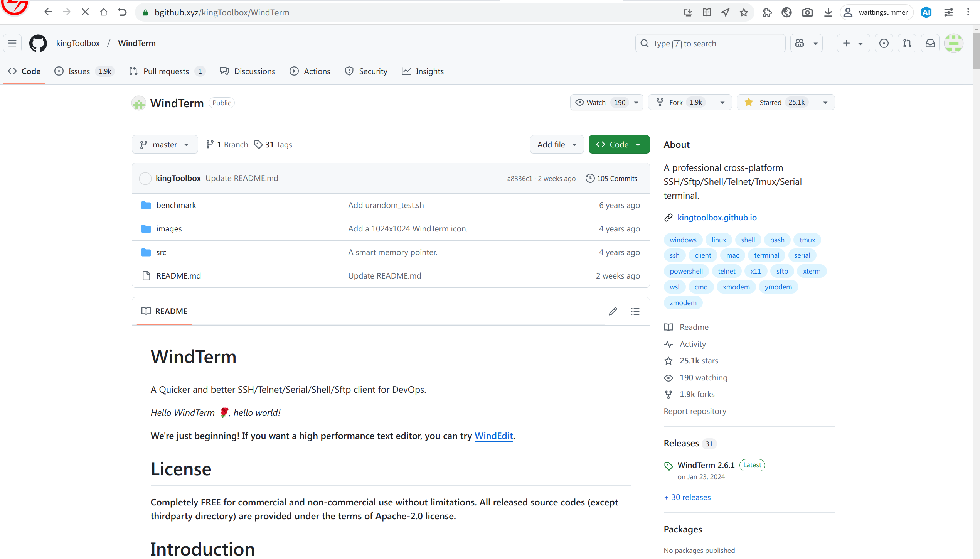
Task: Open the Insights tab
Action: pyautogui.click(x=423, y=71)
